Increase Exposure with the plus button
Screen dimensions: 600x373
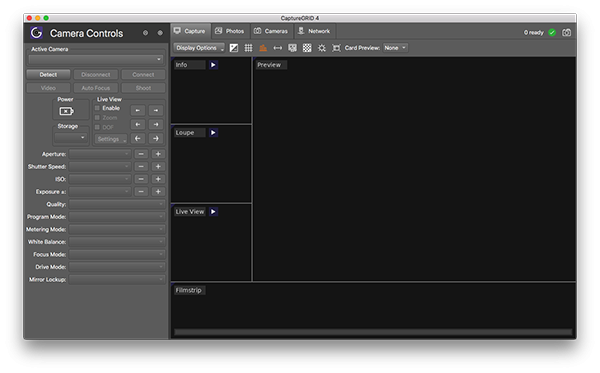pyautogui.click(x=158, y=192)
